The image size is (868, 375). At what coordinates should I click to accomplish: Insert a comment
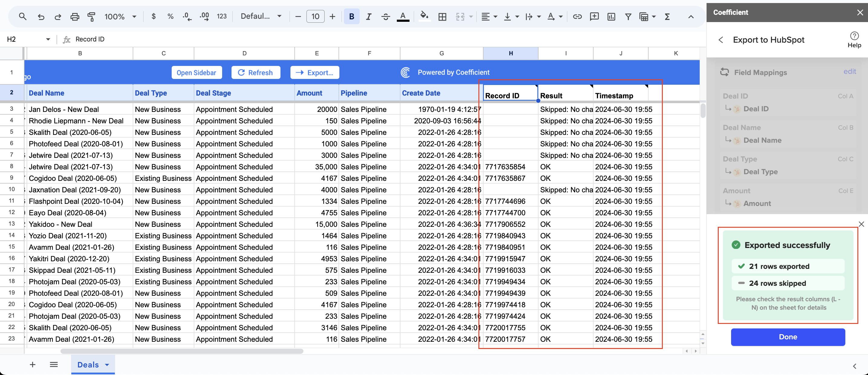point(594,16)
